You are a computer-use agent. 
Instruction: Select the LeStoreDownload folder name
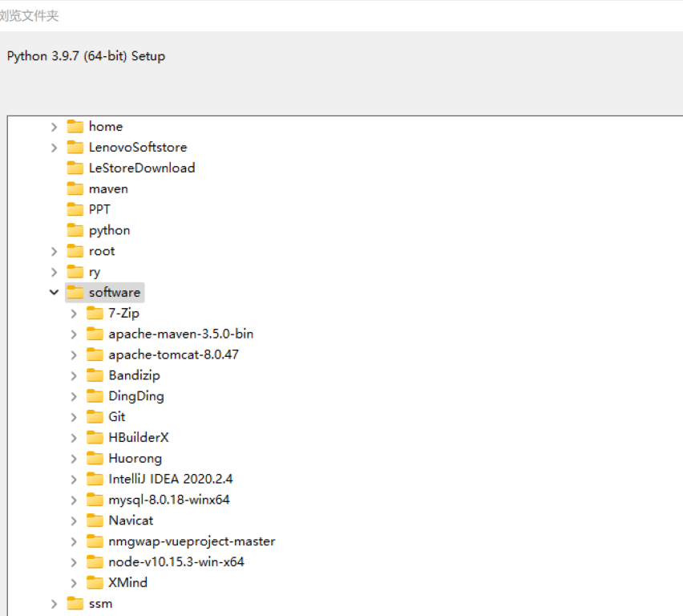pos(142,168)
